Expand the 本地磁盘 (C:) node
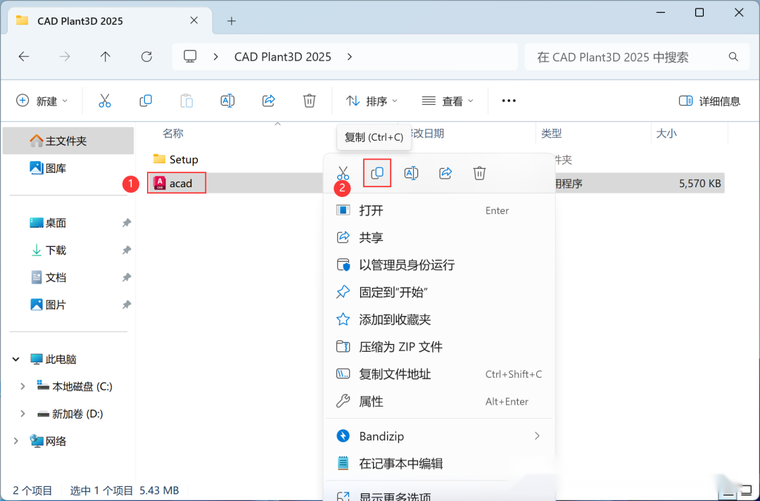760x501 pixels. tap(22, 386)
